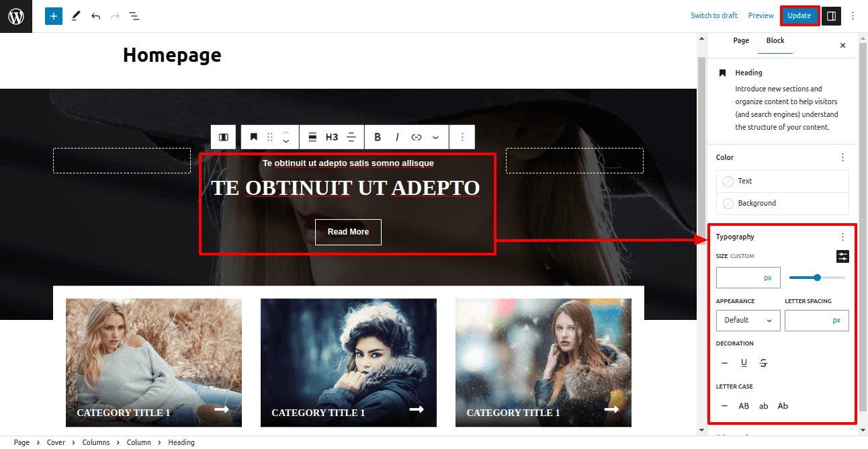Toggle underline text decoration
This screenshot has width=868, height=449.
(744, 363)
